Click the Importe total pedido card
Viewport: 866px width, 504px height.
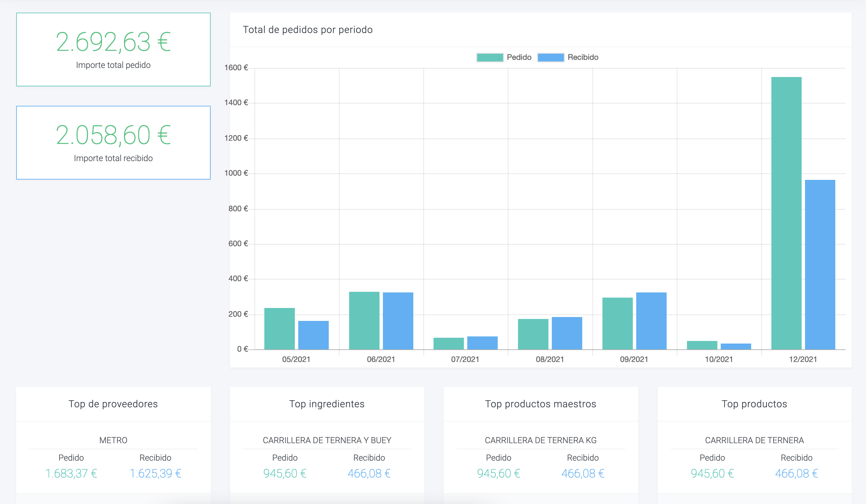tap(113, 49)
